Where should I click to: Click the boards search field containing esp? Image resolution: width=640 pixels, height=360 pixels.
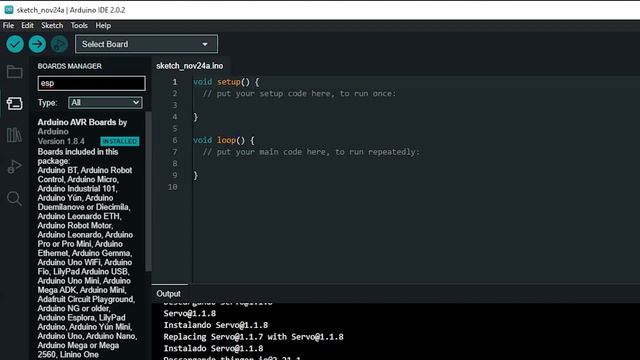[x=91, y=83]
